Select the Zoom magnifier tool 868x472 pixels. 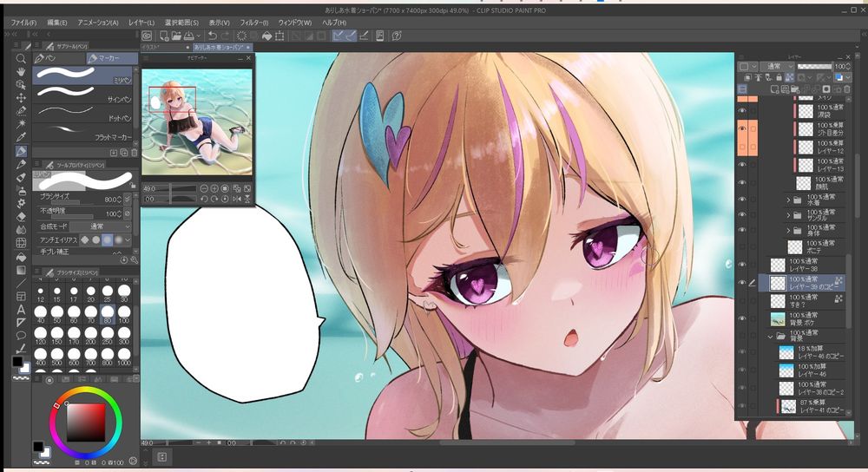point(21,59)
